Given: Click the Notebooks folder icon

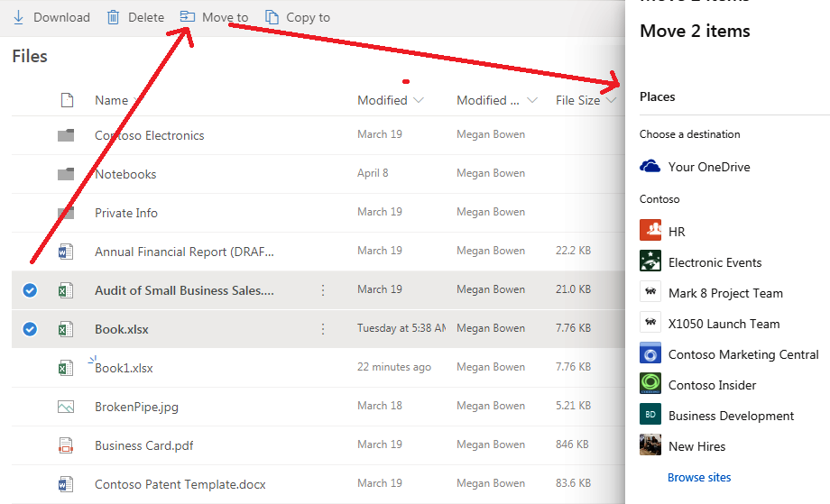Looking at the screenshot, I should (x=66, y=174).
